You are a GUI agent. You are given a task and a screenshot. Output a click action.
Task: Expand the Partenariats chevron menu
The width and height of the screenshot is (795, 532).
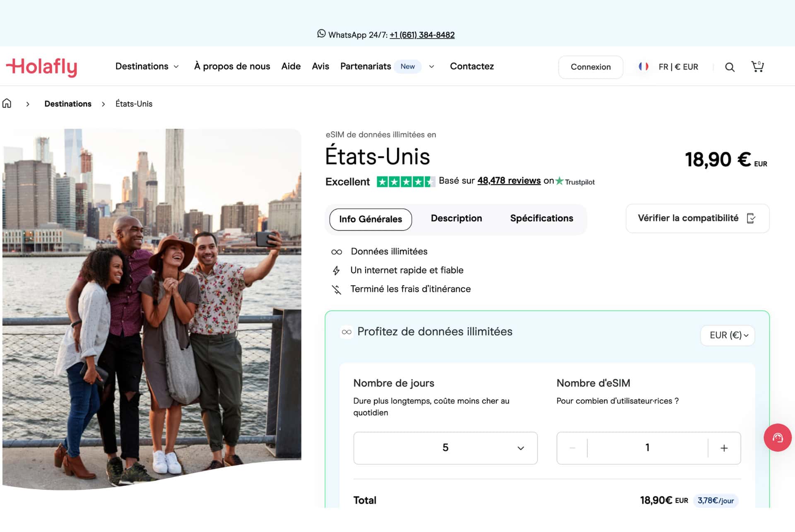pyautogui.click(x=431, y=67)
